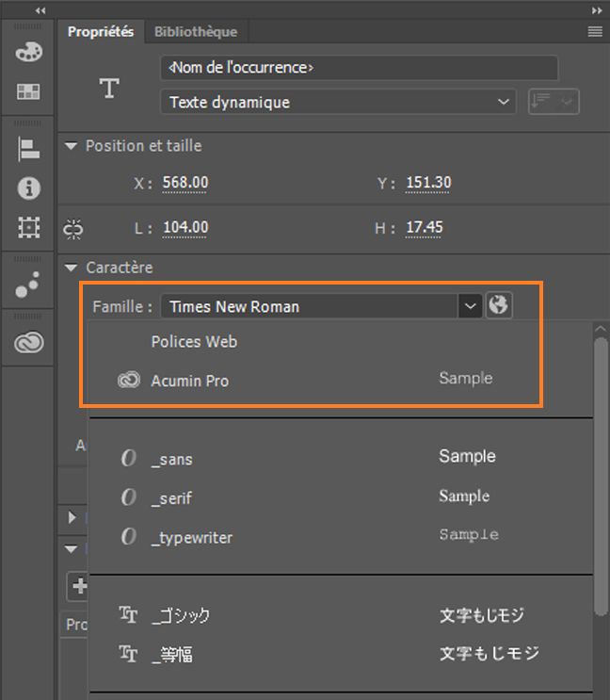Collapse the Caractère section

(x=71, y=268)
